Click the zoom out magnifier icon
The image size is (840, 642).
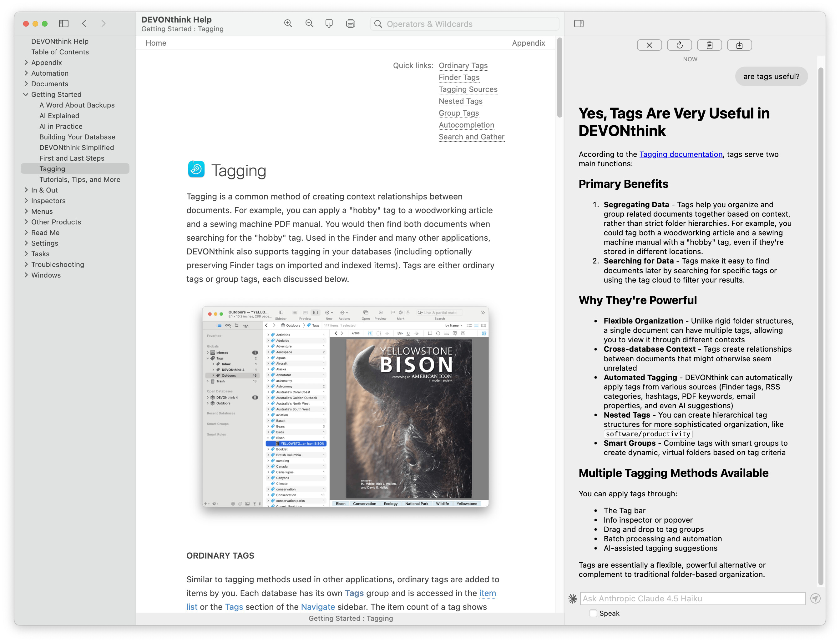point(309,24)
